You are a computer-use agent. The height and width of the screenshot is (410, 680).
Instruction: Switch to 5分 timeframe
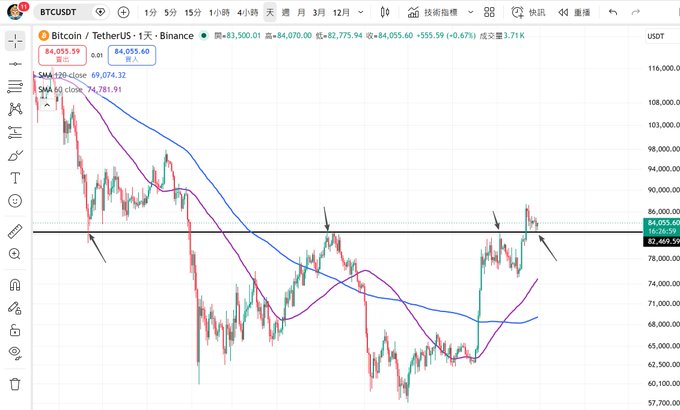170,13
